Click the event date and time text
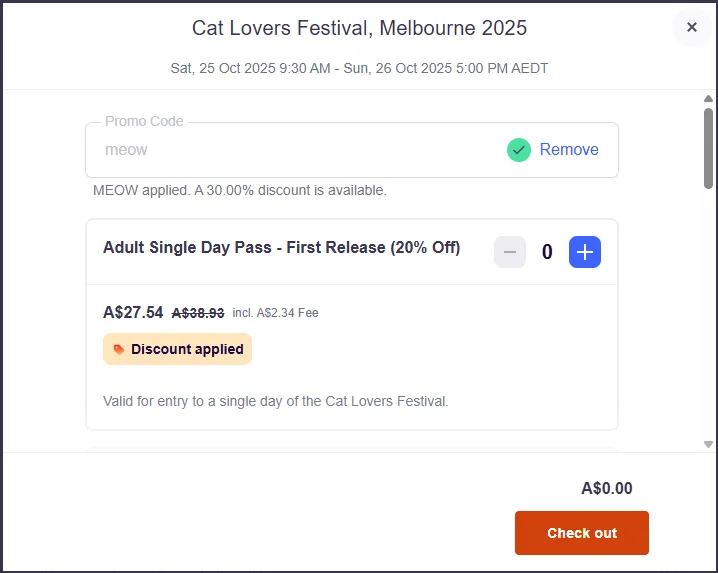The height and width of the screenshot is (573, 718). point(359,68)
